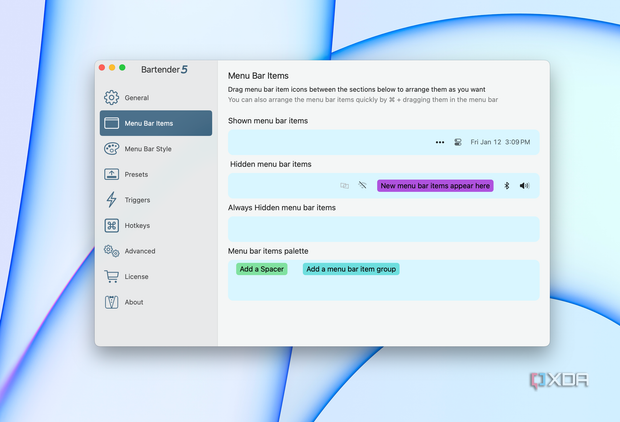Viewport: 620px width, 422px height.
Task: Click the Shown menu bar items label
Action: point(268,121)
